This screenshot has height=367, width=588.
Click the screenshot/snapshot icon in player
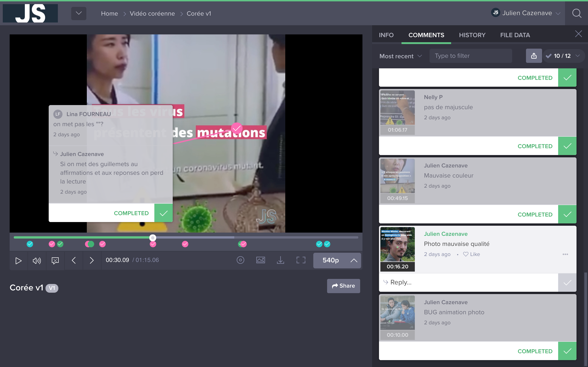tap(261, 260)
